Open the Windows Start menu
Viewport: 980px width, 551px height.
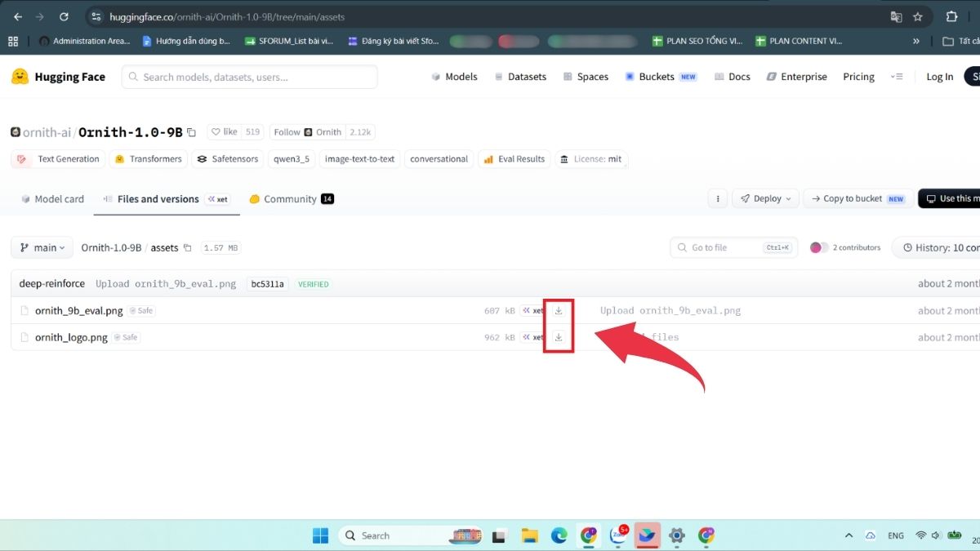point(320,535)
